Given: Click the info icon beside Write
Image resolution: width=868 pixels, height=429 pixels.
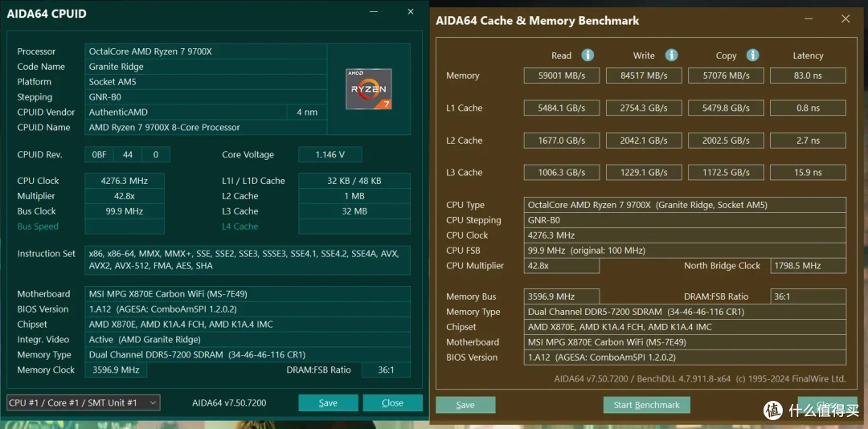Looking at the screenshot, I should point(671,55).
